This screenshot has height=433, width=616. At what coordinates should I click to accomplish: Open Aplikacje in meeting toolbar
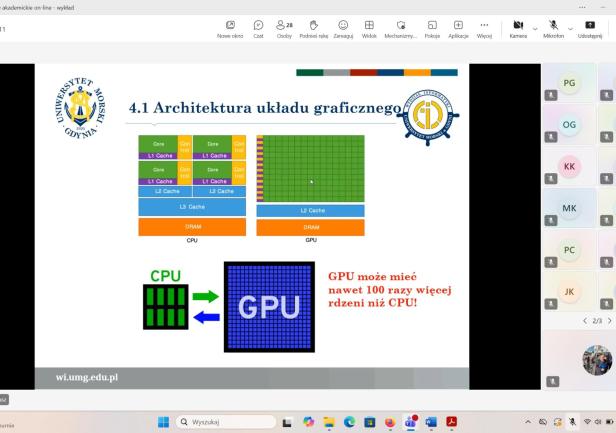pos(458,28)
